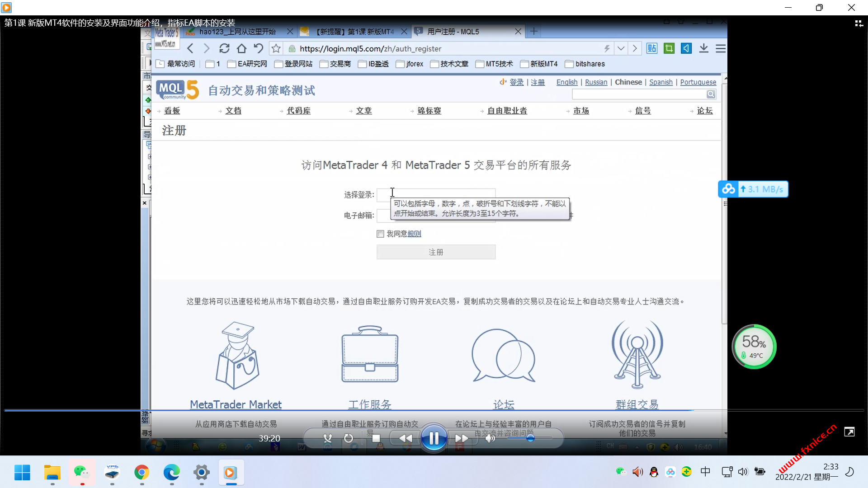Click the browser sound toolbar icon
The width and height of the screenshot is (868, 488).
pyautogui.click(x=686, y=48)
